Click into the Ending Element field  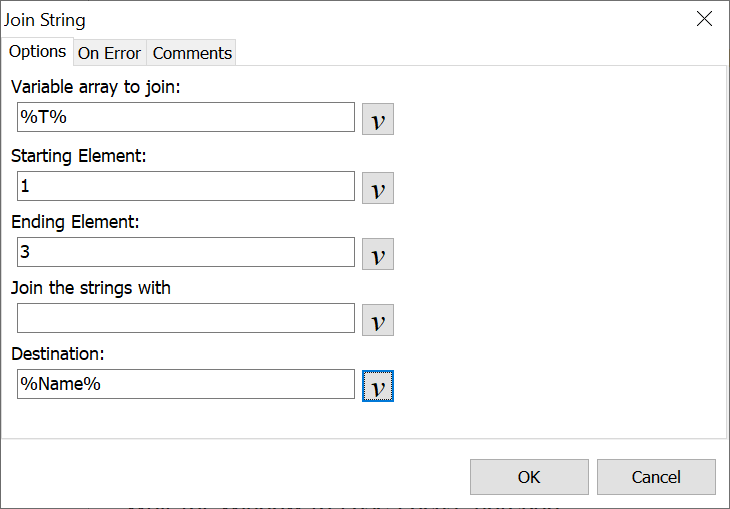click(x=186, y=252)
